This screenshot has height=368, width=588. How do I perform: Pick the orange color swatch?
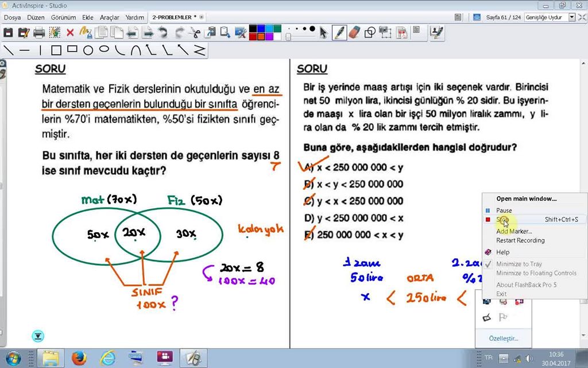(x=261, y=37)
